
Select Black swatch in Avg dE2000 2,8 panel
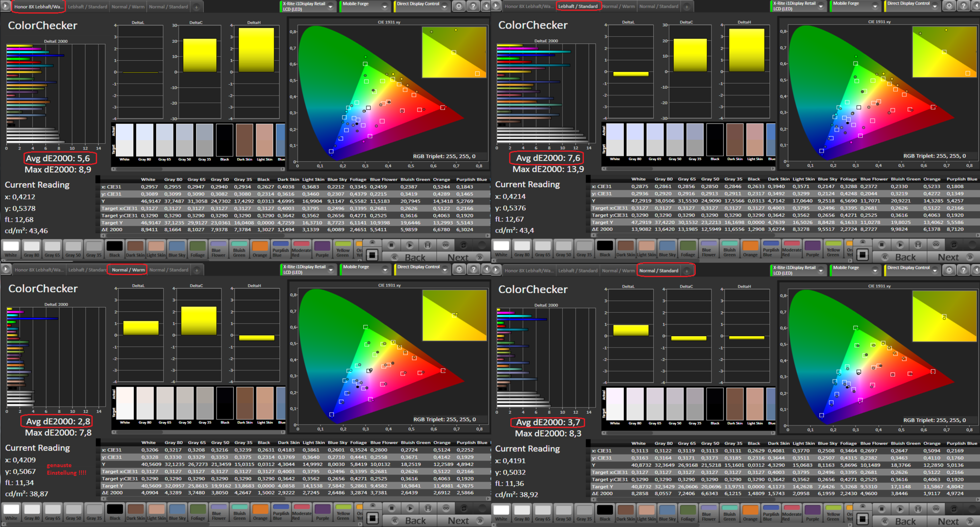tap(115, 512)
